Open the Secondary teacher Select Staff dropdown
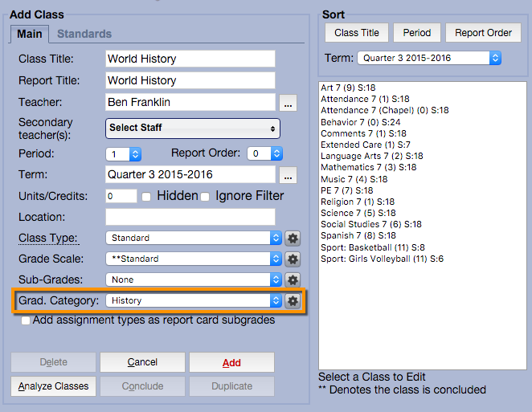Screen dimensions: 532x412 [192, 128]
